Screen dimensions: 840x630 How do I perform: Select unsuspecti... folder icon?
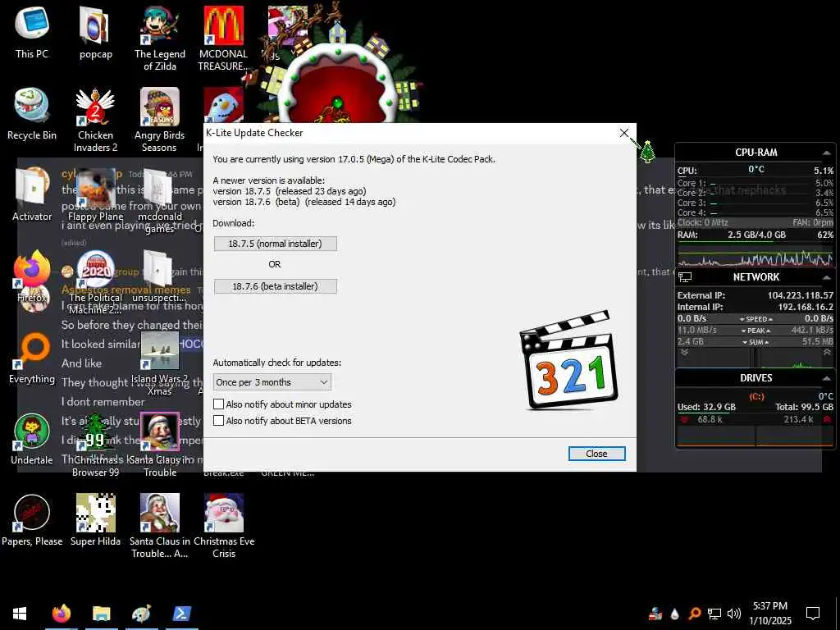(160, 276)
